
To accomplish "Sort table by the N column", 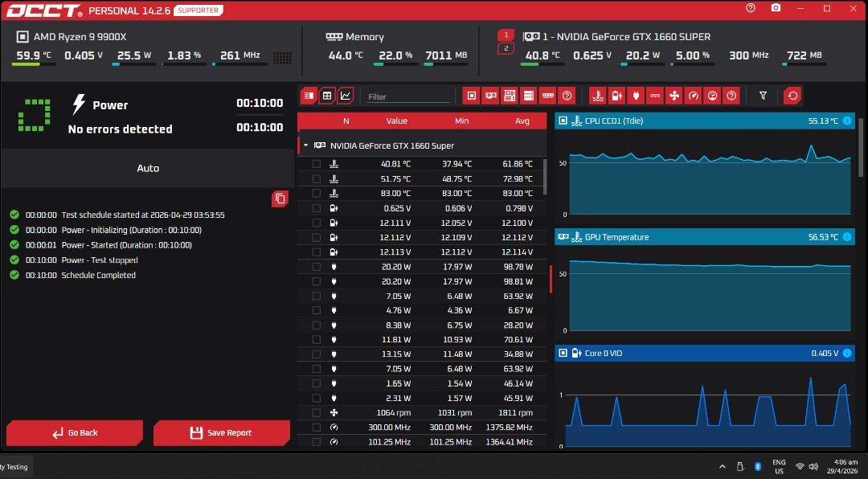I will coord(346,121).
